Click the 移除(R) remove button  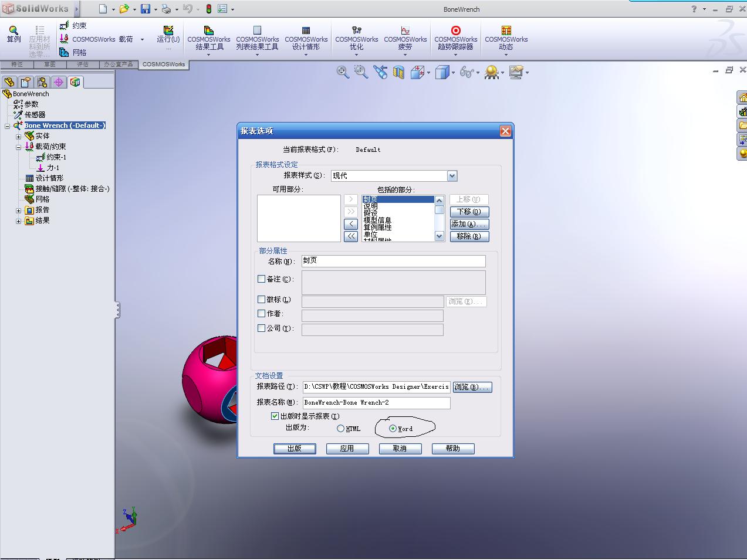(x=469, y=236)
